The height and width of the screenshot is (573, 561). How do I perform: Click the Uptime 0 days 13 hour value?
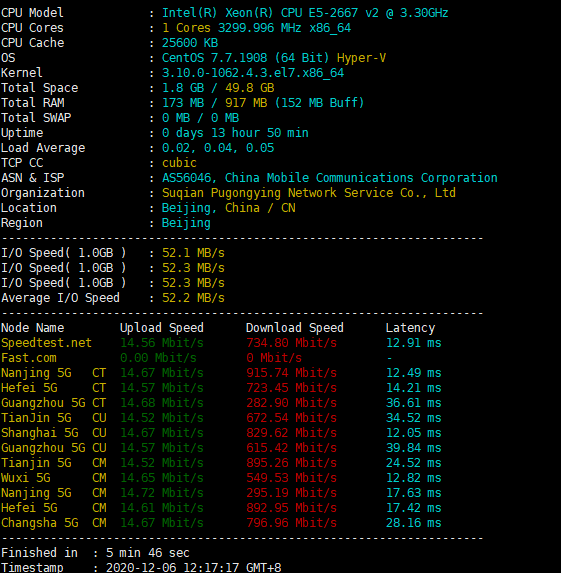click(x=235, y=133)
